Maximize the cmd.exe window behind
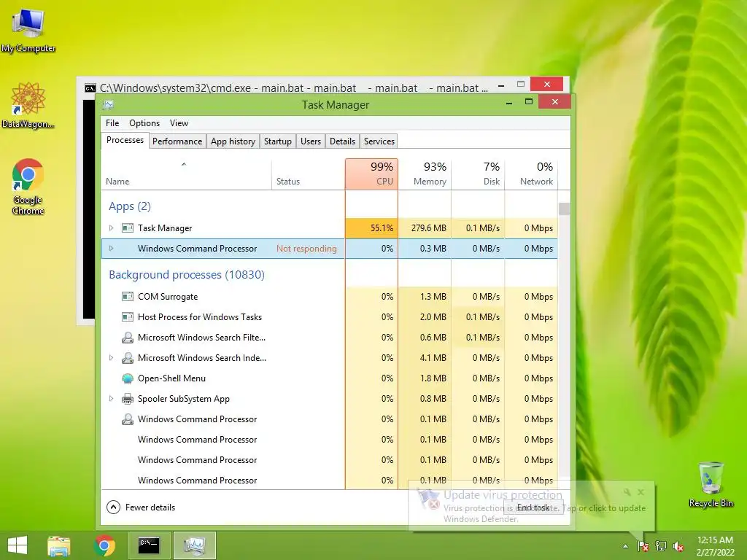The width and height of the screenshot is (747, 560). tap(521, 85)
